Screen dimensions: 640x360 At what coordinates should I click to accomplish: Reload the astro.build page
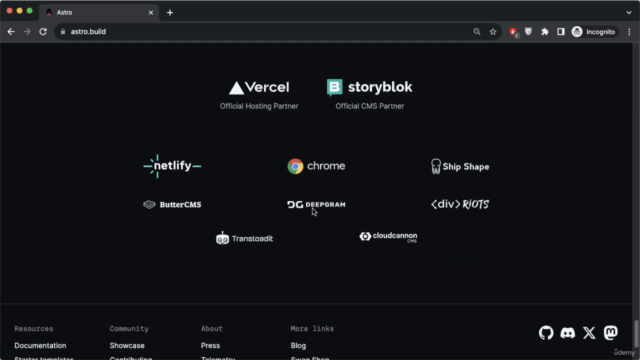pos(43,32)
